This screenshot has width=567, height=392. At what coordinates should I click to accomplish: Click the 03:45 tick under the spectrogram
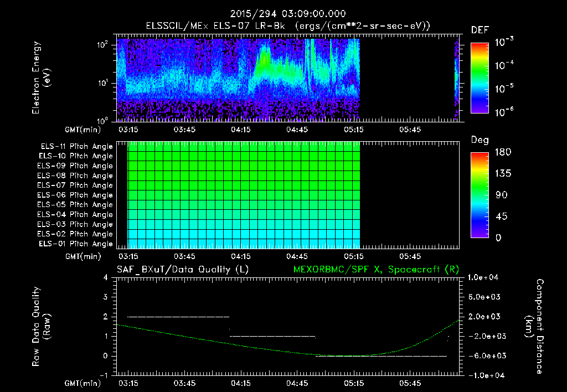(184, 130)
